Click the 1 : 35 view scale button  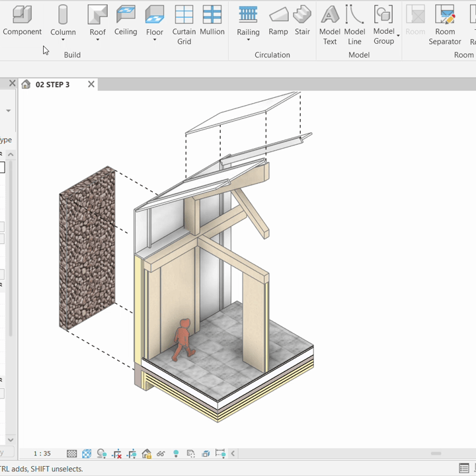[x=42, y=454]
